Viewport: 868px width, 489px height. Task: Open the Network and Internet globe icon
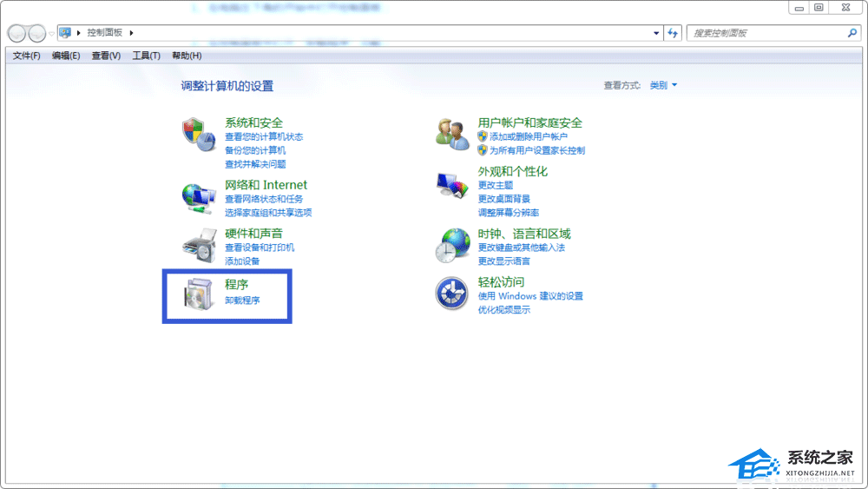pos(199,198)
